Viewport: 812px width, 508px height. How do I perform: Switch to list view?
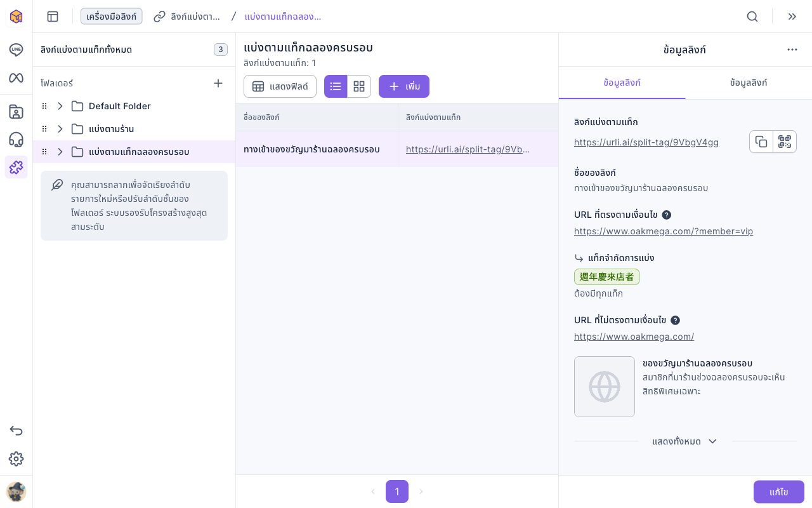coord(336,86)
